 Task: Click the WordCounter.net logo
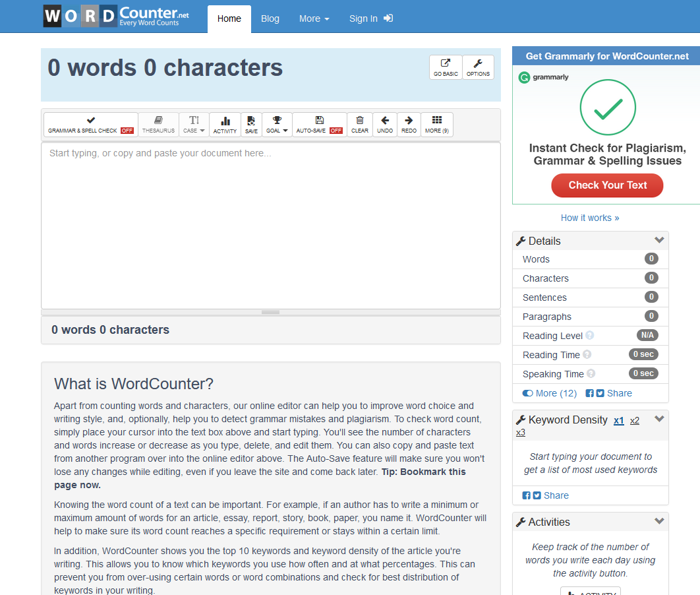click(116, 16)
